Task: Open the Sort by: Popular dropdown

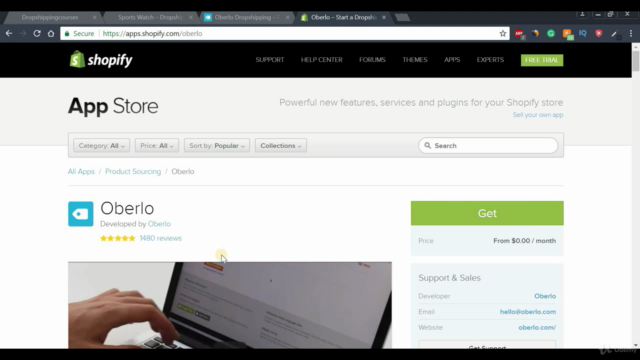Action: (217, 146)
